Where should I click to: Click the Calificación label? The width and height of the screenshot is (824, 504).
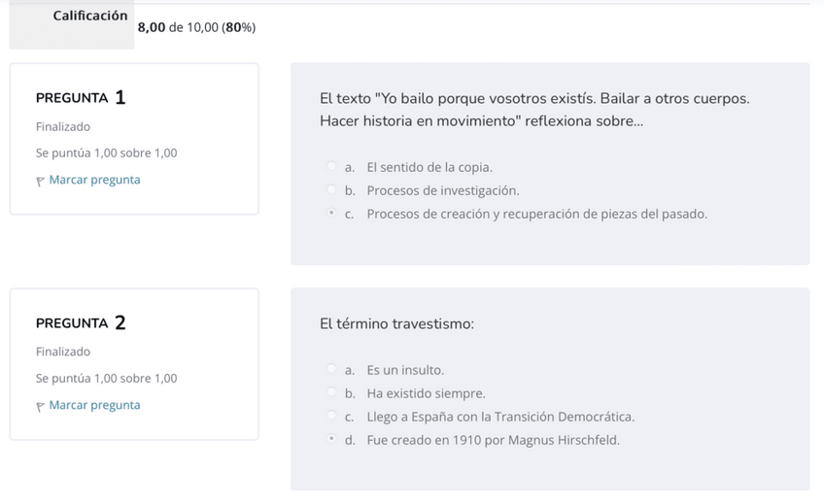point(90,16)
